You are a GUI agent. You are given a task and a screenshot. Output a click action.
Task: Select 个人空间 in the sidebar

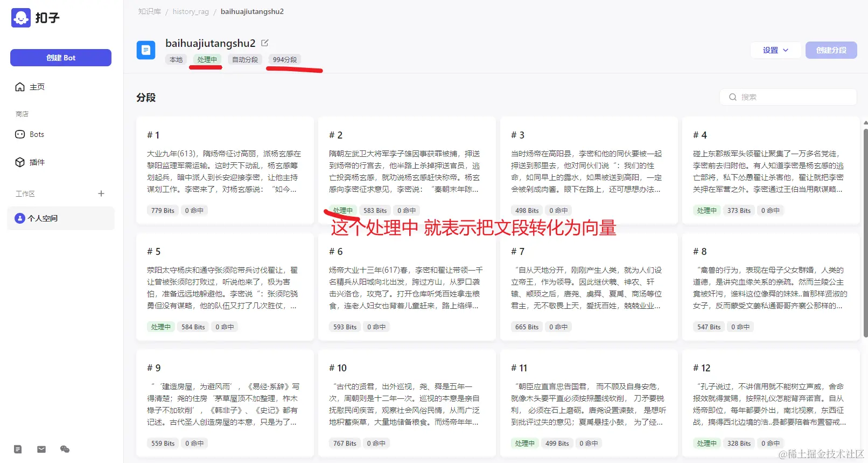[x=61, y=218]
